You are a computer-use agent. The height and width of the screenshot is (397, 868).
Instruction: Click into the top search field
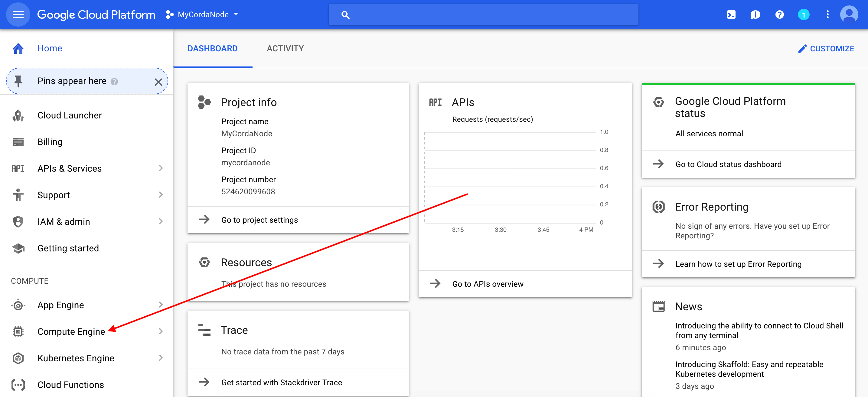[x=483, y=15]
